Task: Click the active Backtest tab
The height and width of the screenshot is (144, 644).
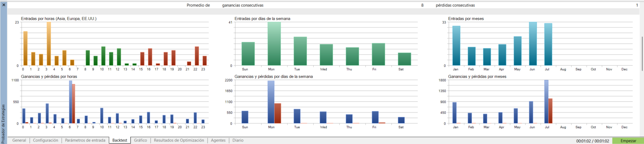Action: (120, 140)
